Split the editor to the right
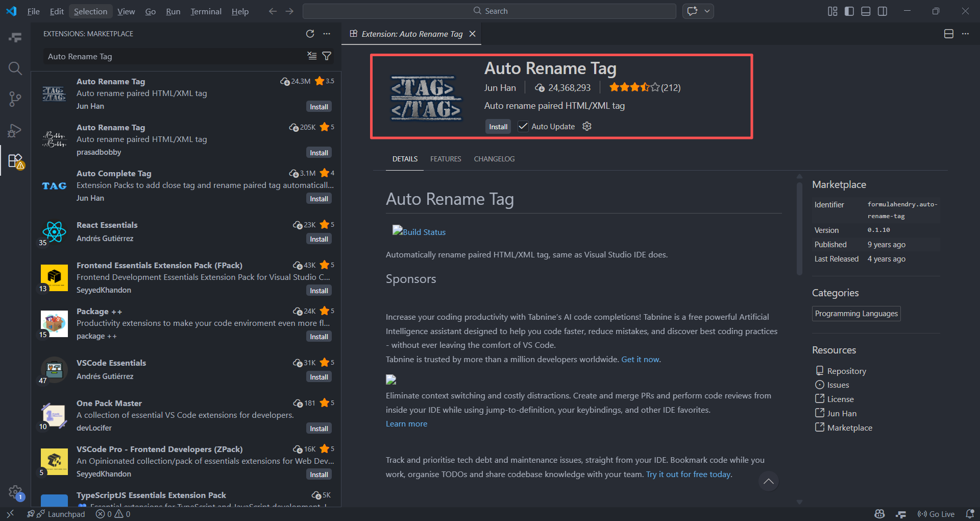This screenshot has width=980, height=521. coord(949,34)
